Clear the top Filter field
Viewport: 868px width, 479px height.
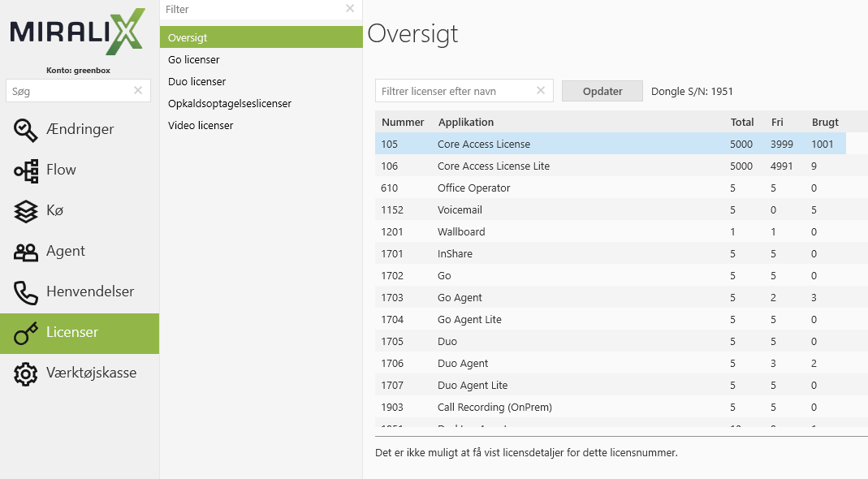pos(350,8)
